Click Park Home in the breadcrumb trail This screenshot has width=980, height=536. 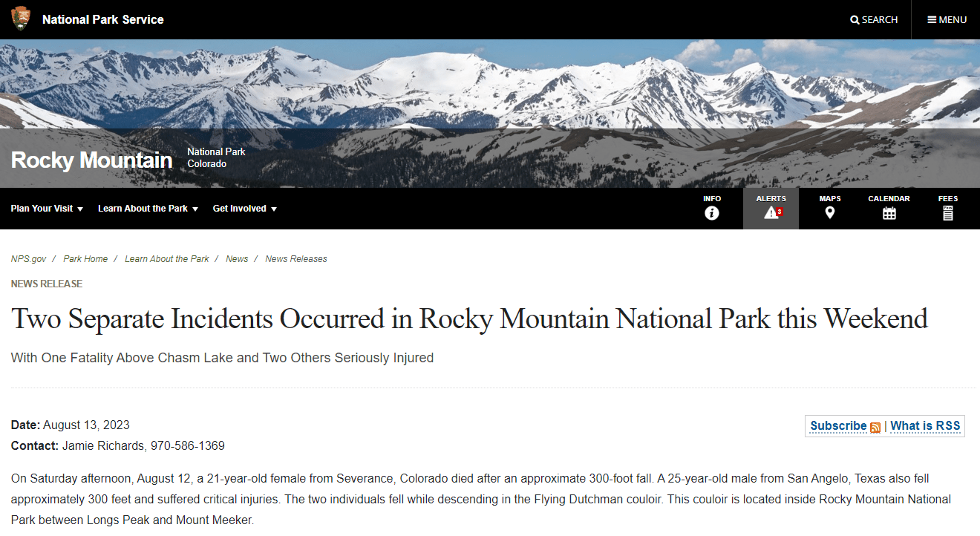[85, 258]
